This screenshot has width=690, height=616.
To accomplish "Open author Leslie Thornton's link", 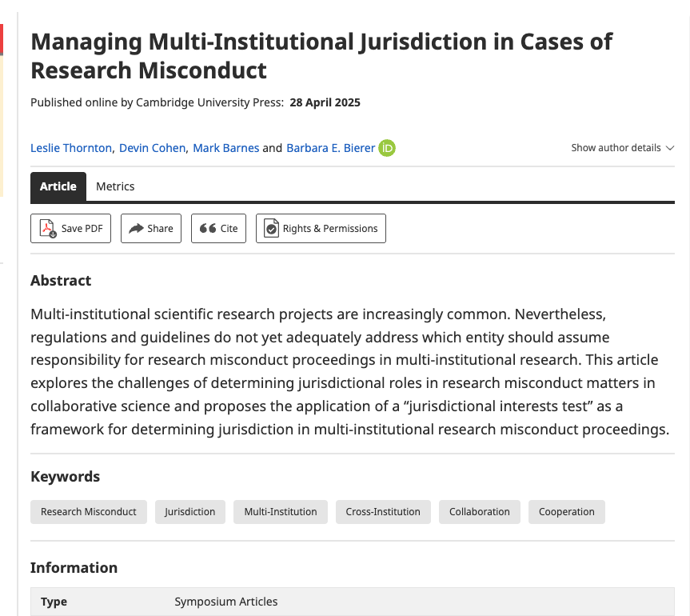I will (x=71, y=148).
